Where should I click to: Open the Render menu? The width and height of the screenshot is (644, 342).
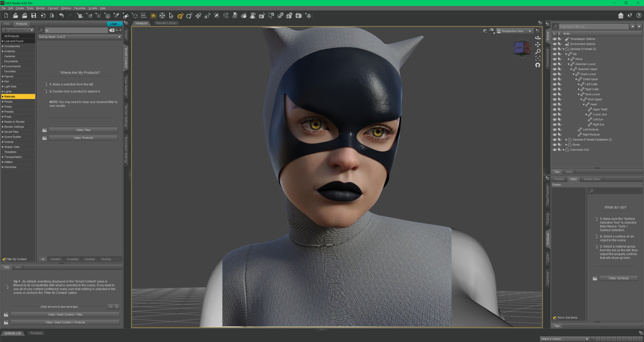40,8
